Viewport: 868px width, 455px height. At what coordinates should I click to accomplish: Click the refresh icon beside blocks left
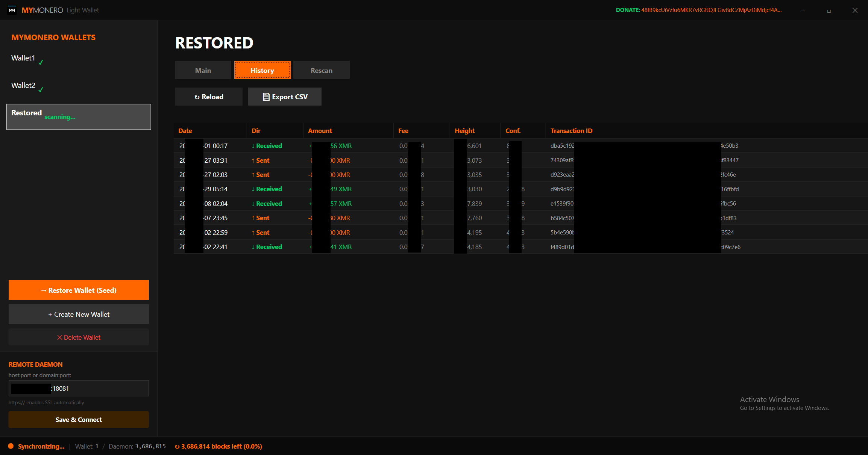point(177,446)
